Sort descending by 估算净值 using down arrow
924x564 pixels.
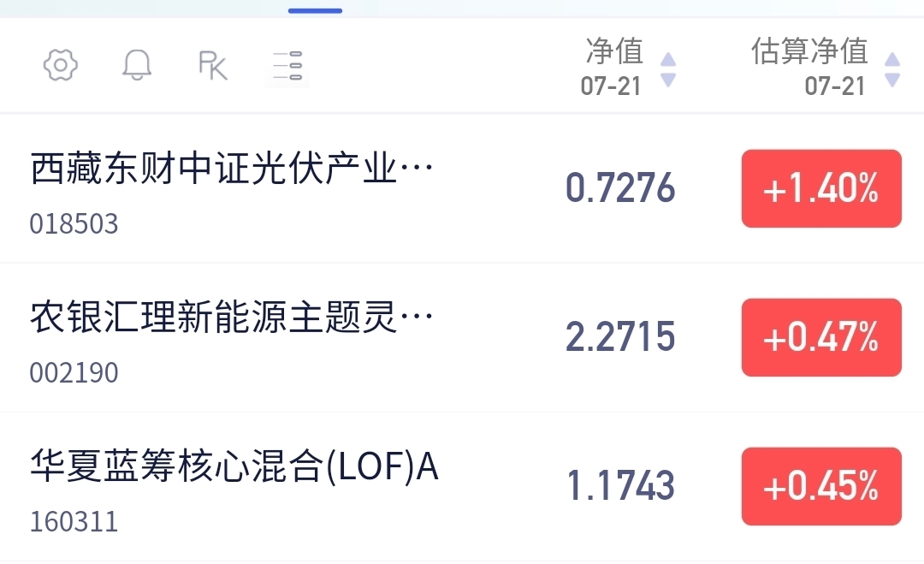tap(892, 80)
